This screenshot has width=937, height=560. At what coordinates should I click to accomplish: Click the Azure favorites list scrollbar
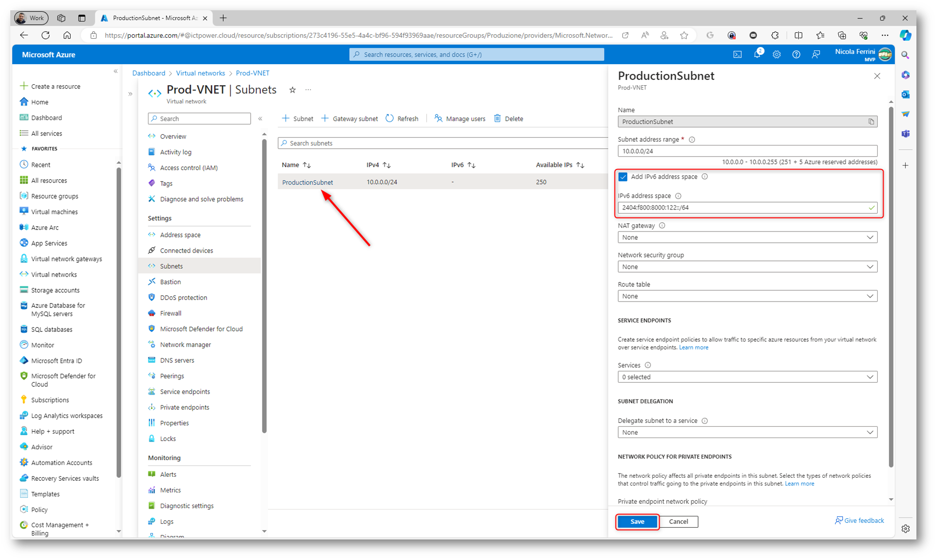click(x=119, y=322)
